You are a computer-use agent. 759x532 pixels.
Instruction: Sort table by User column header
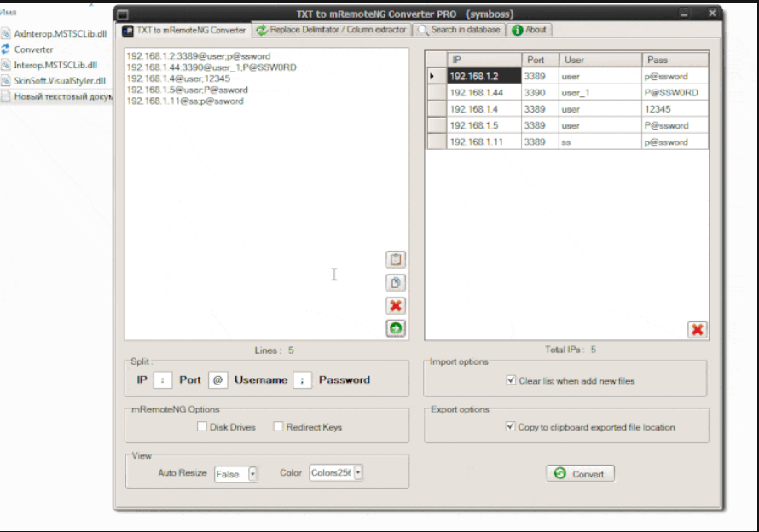tap(600, 60)
